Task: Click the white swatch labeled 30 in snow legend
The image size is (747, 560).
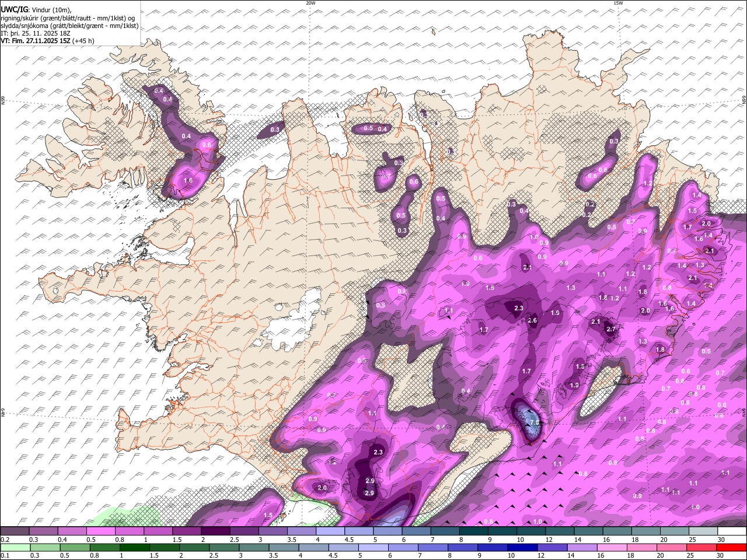Action: click(x=732, y=531)
